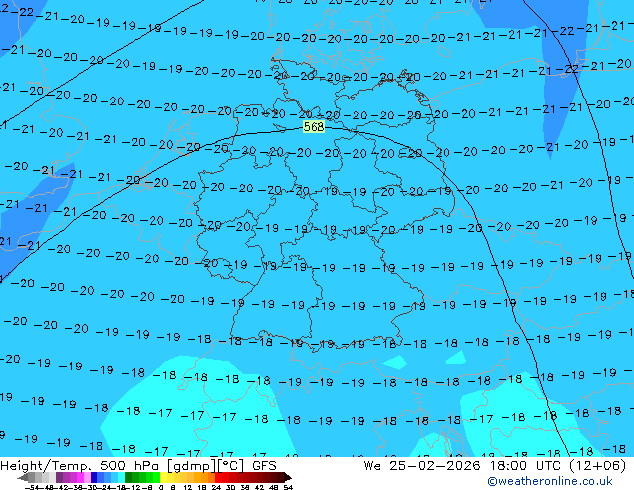Screen dimensions: 634x490
Task: Pick the dark navy blue legend swatch
Action: point(94,477)
